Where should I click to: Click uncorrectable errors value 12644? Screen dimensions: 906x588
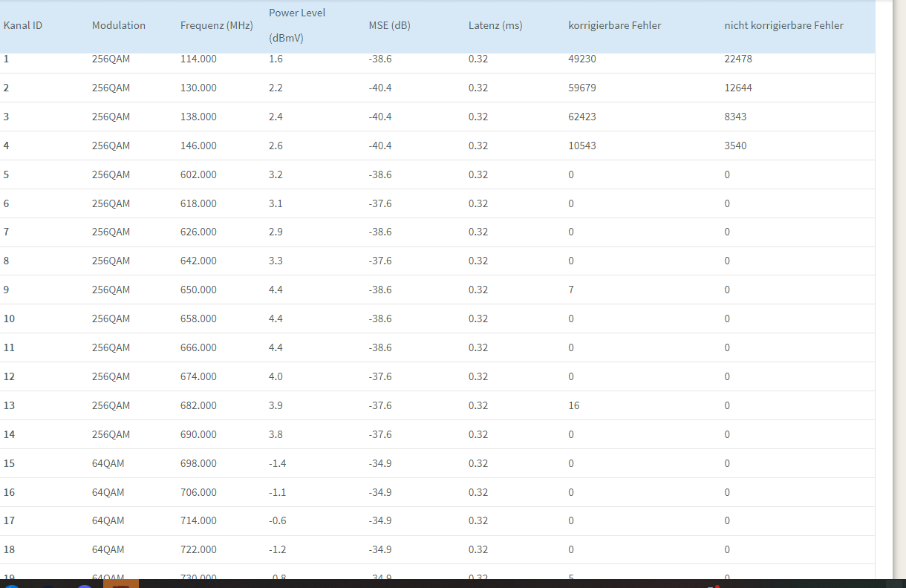(738, 88)
